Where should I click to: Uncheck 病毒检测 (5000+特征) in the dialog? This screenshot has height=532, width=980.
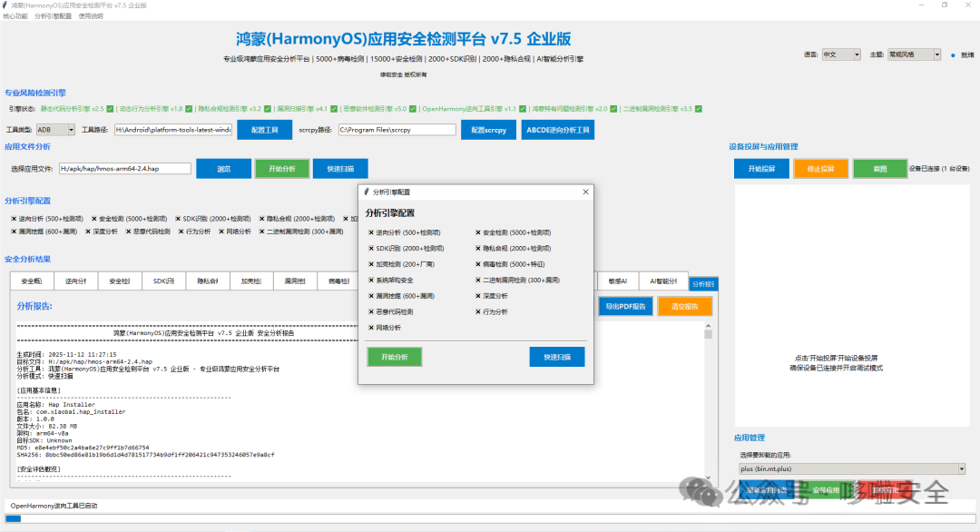pyautogui.click(x=478, y=264)
